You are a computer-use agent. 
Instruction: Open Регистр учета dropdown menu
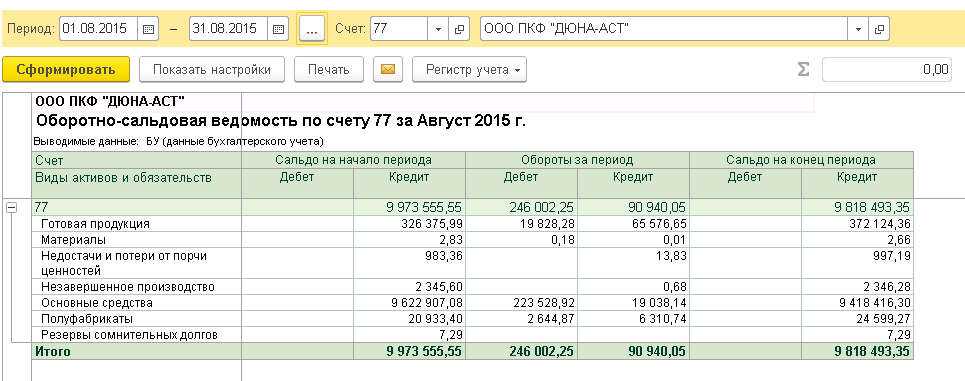point(469,70)
